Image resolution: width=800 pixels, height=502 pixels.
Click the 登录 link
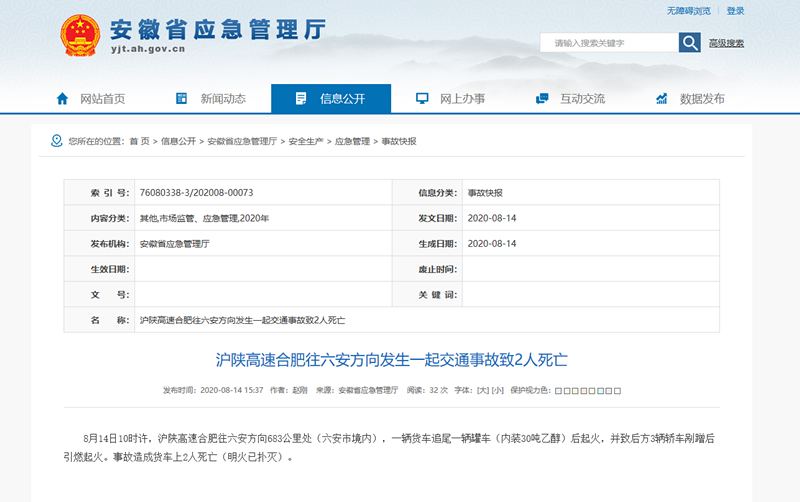(x=735, y=11)
